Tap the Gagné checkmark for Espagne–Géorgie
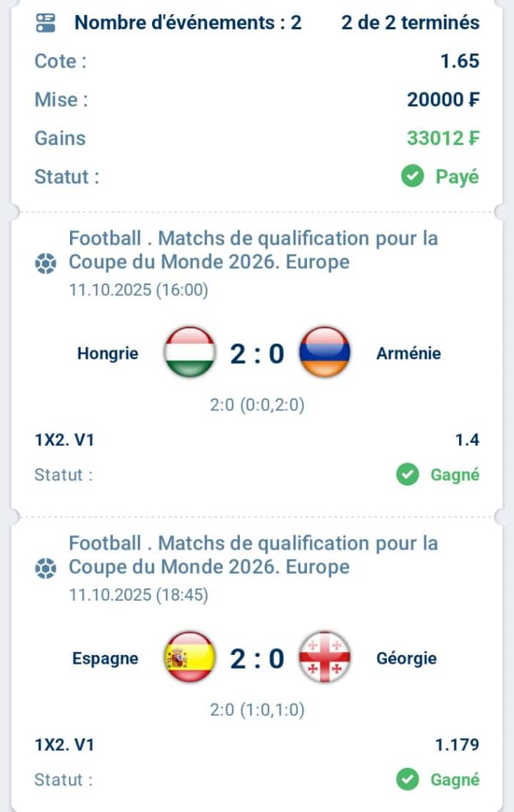The width and height of the screenshot is (514, 812). [x=407, y=780]
